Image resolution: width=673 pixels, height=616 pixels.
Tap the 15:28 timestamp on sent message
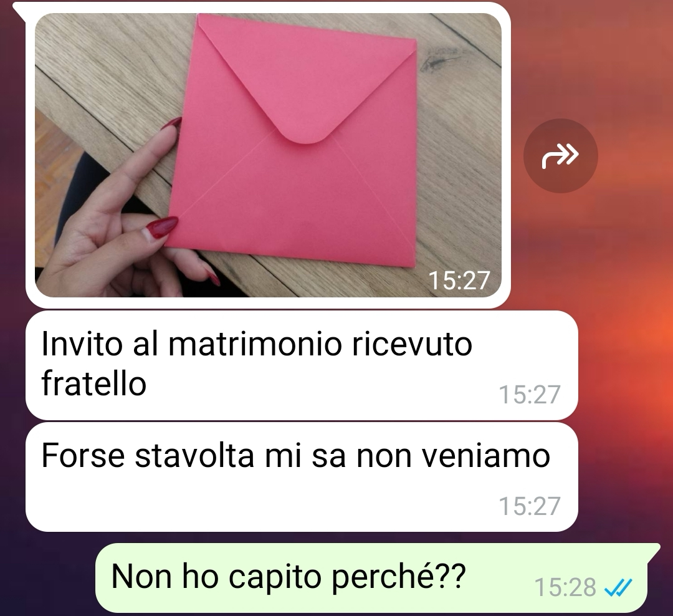pyautogui.click(x=565, y=587)
